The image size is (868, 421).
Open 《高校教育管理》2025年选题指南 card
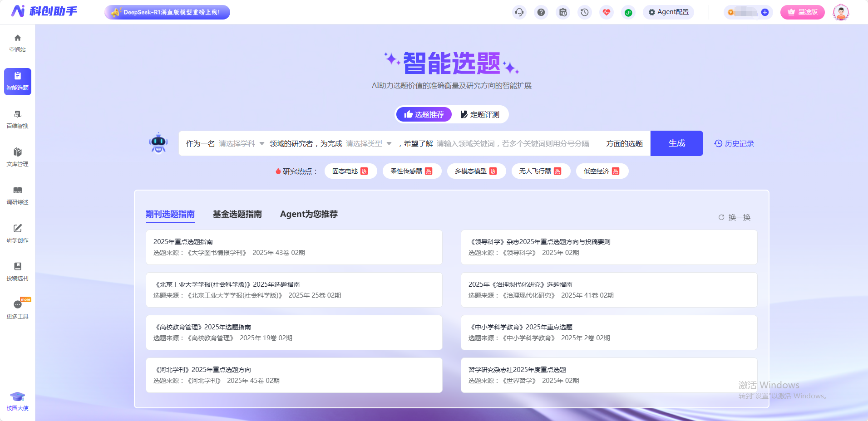pyautogui.click(x=294, y=333)
